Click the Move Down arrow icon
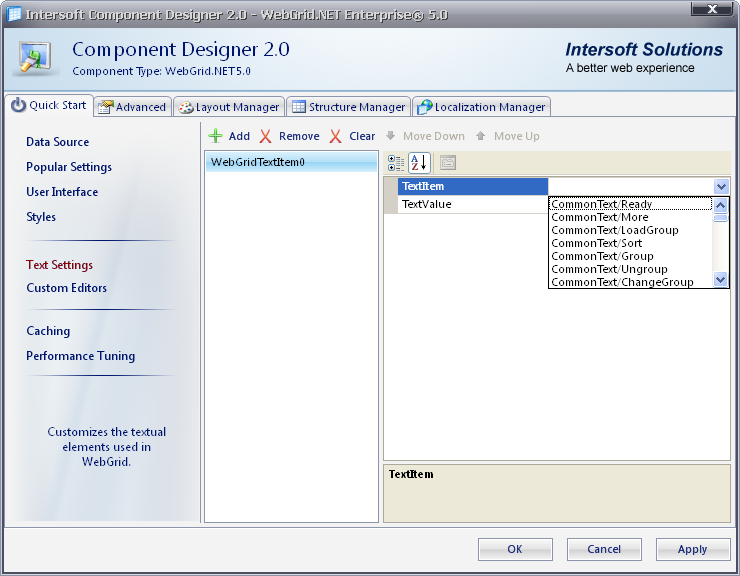 click(390, 136)
